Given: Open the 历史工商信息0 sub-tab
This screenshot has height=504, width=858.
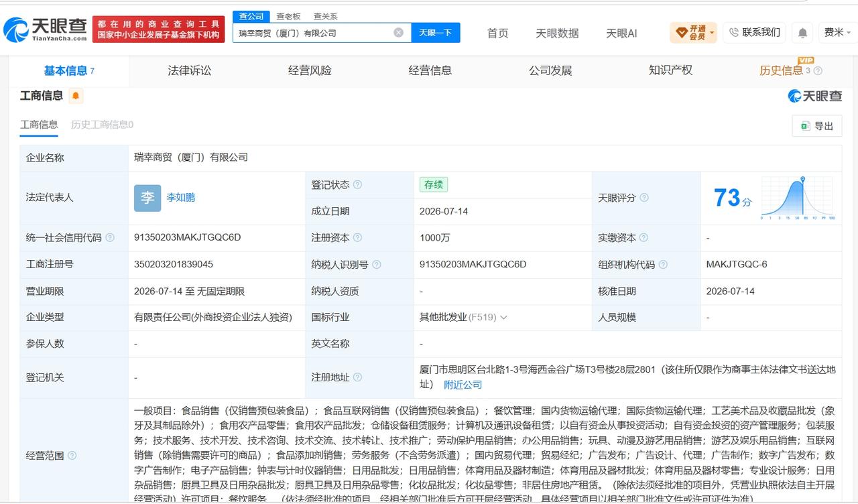Looking at the screenshot, I should 102,124.
